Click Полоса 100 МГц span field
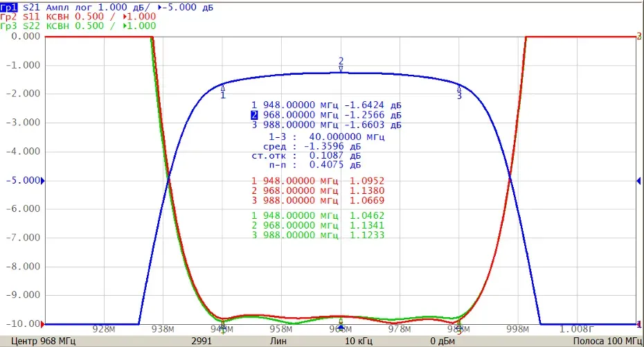Screen dimensions: 644x347 pos(608,341)
